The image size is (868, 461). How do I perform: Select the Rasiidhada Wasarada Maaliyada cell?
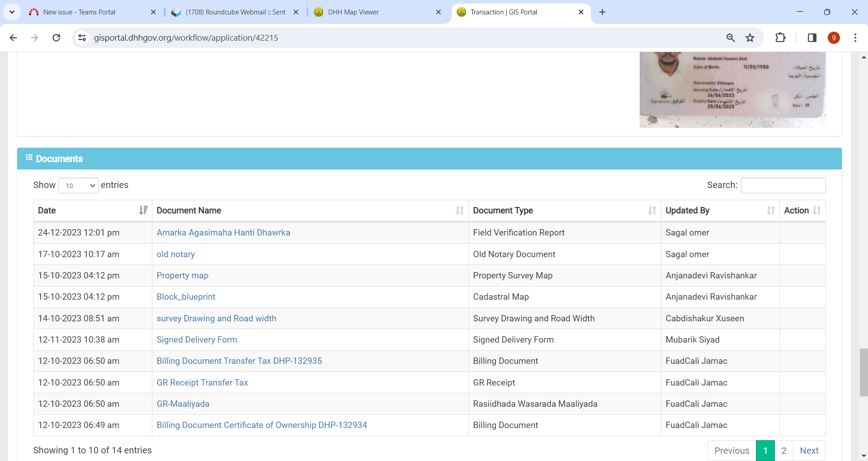565,404
